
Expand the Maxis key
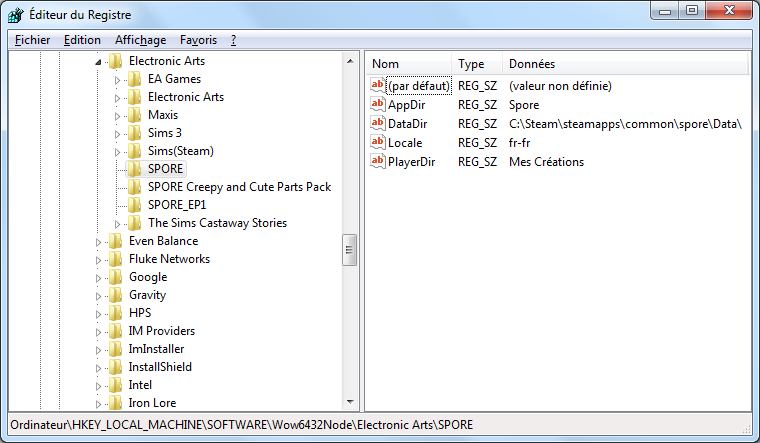point(117,116)
